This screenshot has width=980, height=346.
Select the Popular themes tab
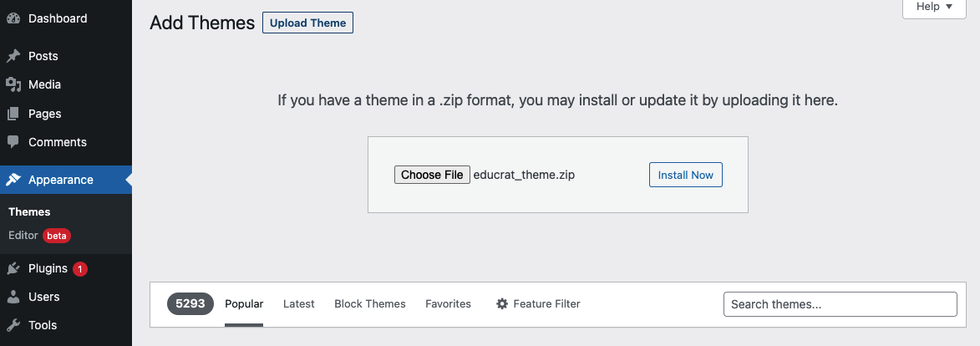click(x=244, y=304)
